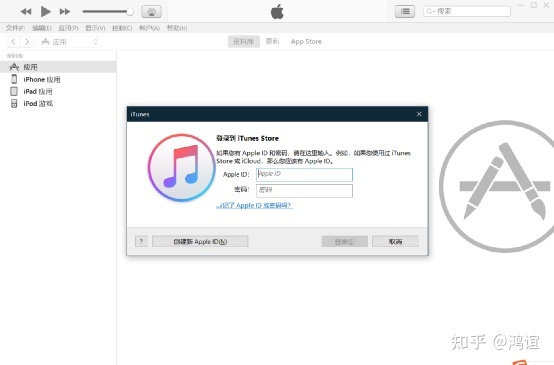Open the 显示 (View) menu
This screenshot has height=365, width=554.
pyautogui.click(x=95, y=28)
